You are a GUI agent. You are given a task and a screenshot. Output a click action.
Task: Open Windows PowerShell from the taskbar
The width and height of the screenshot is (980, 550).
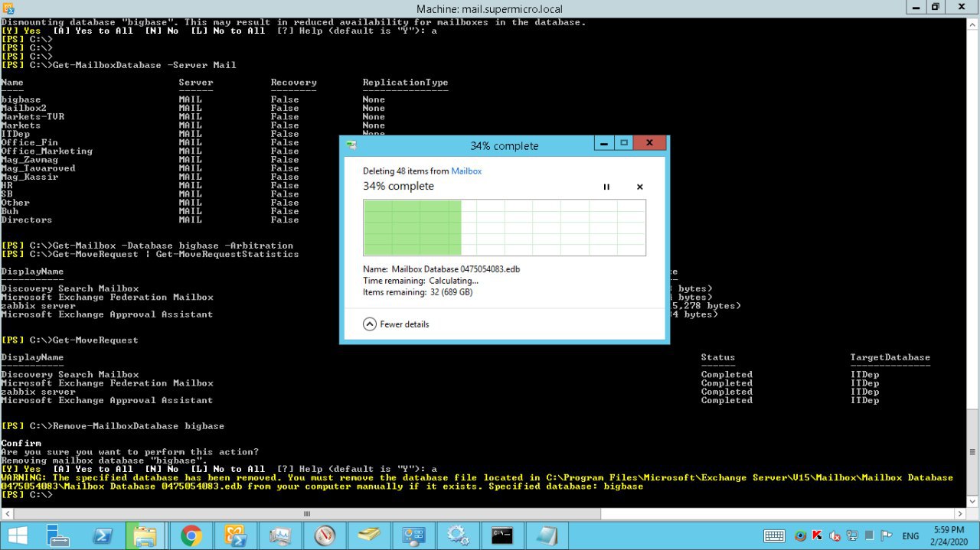point(103,535)
